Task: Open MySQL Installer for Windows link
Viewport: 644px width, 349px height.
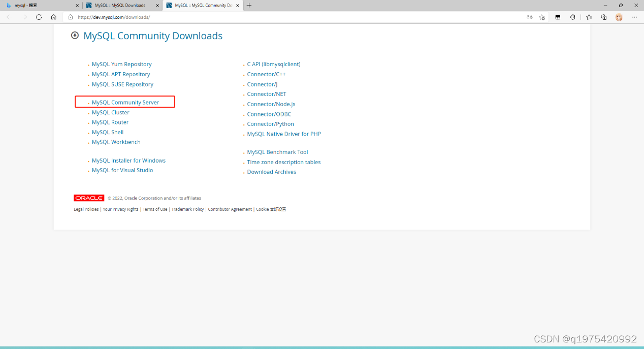Action: 128,160
